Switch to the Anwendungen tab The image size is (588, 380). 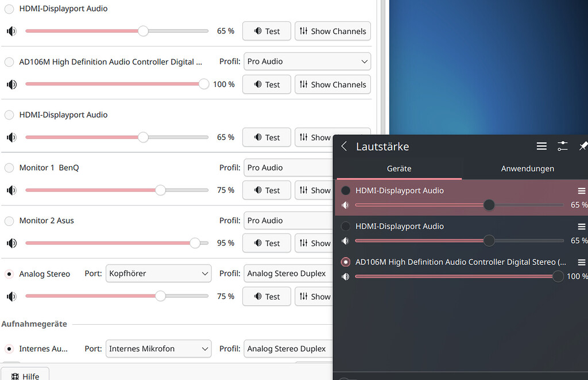pyautogui.click(x=527, y=168)
